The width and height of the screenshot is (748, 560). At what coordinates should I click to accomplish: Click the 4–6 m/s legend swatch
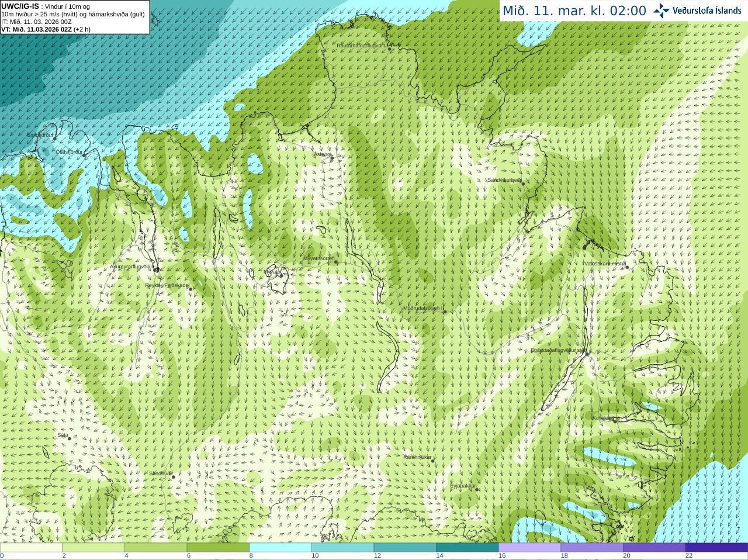click(x=155, y=548)
